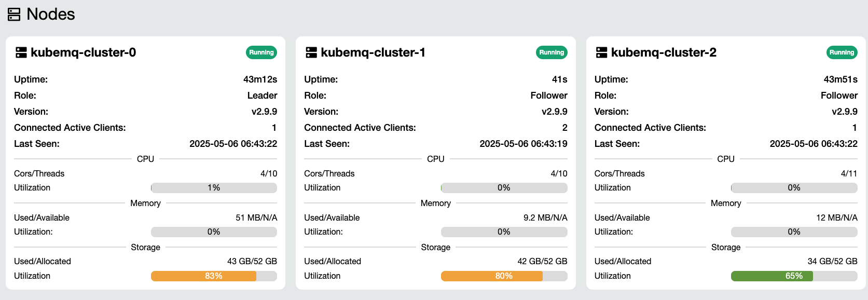Click the 41s uptime value

(x=559, y=79)
